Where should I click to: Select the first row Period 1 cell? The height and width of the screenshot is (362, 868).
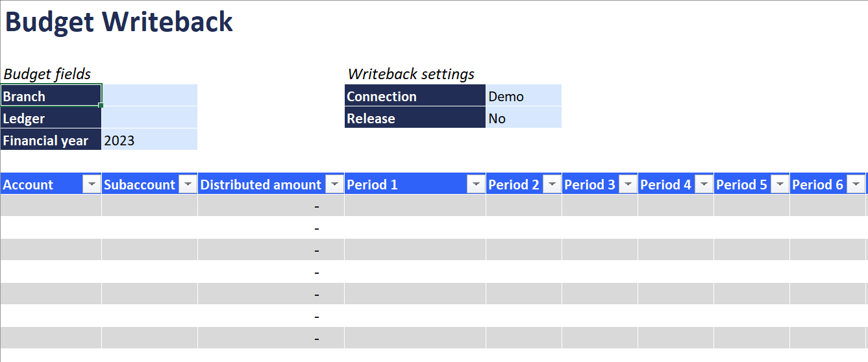pyautogui.click(x=415, y=206)
